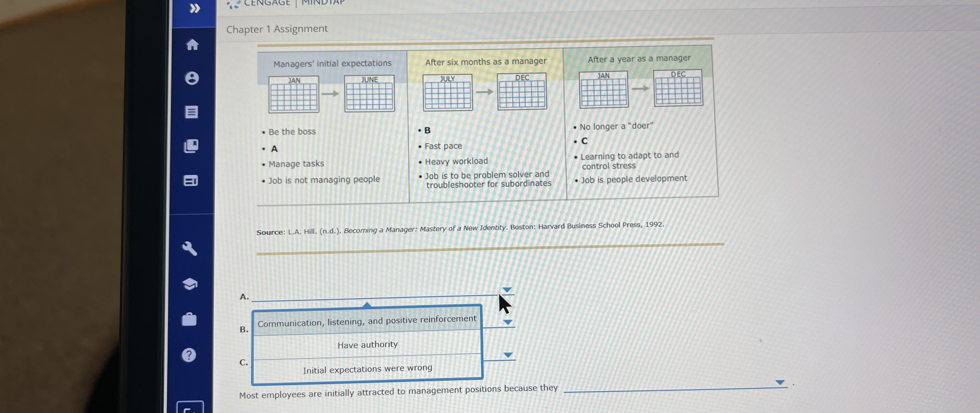Open the news card icon in sidebar

pyautogui.click(x=191, y=180)
